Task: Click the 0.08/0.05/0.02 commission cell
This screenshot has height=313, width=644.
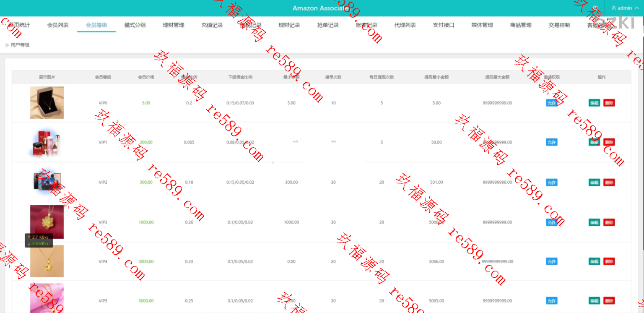Action: click(240, 142)
